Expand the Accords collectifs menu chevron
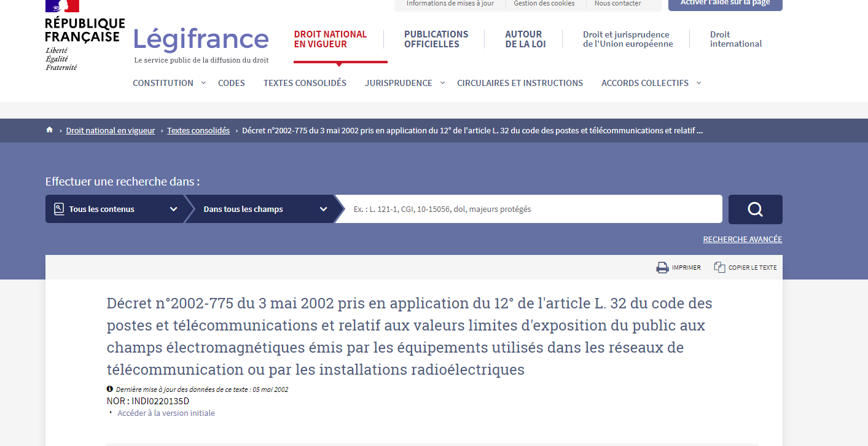Viewport: 868px width, 446px height. 698,83
